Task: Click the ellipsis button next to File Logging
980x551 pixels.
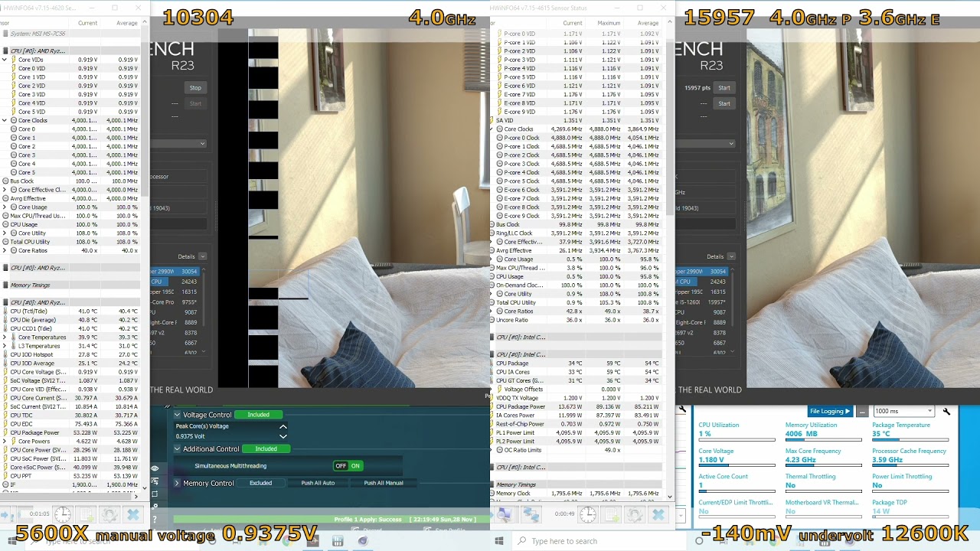Action: [x=862, y=411]
